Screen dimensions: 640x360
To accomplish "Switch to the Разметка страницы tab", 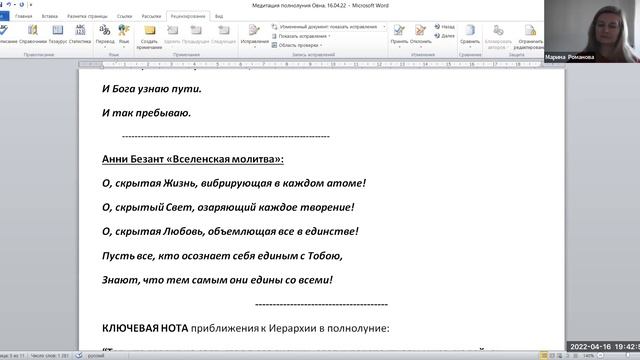I will click(87, 16).
